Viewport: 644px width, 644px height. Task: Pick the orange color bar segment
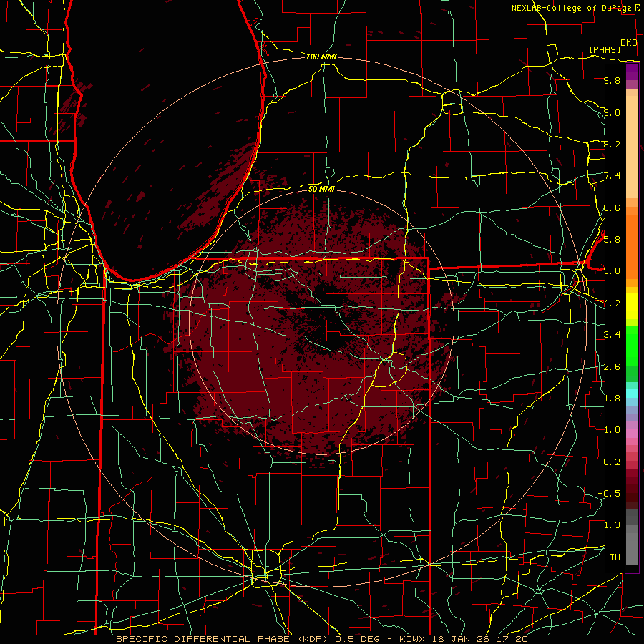pyautogui.click(x=632, y=246)
